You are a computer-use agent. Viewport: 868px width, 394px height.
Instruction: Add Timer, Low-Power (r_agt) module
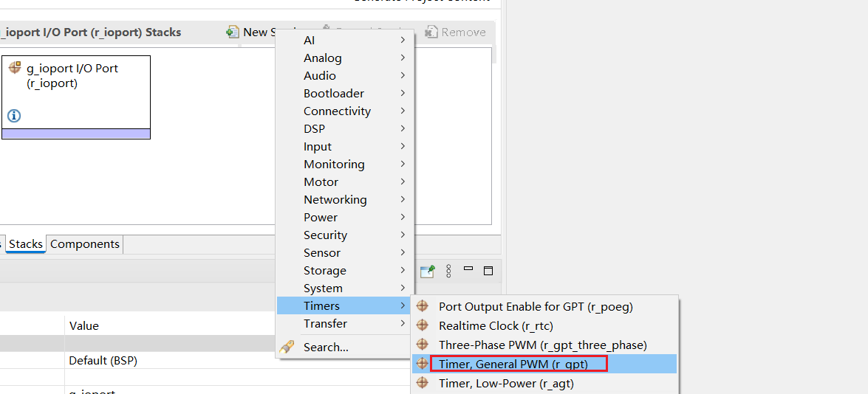tap(544, 383)
